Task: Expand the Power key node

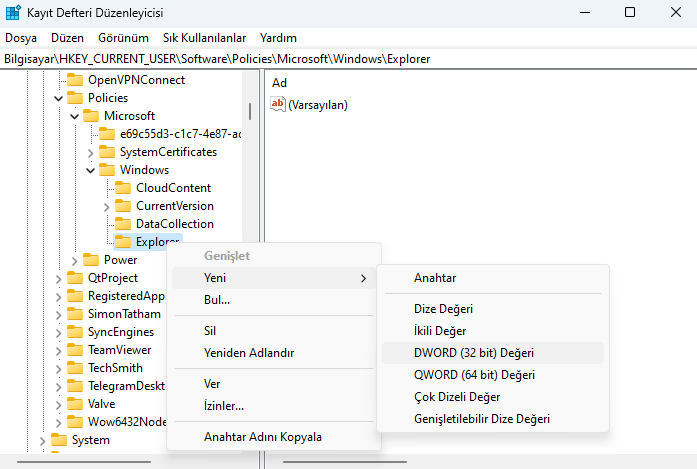Action: point(75,260)
